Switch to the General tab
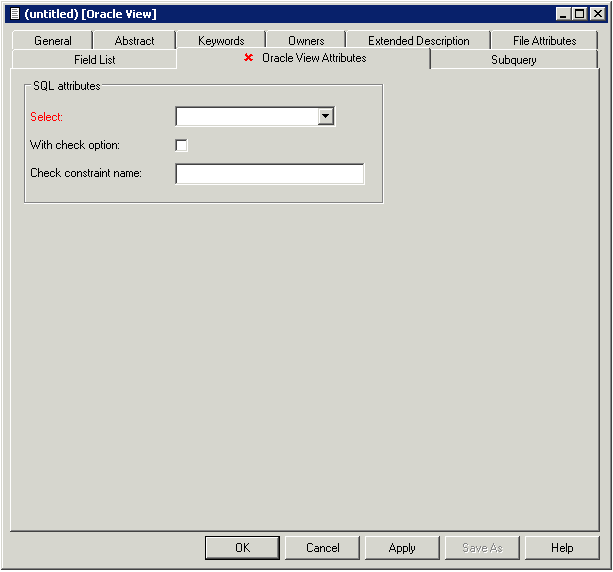The height and width of the screenshot is (572, 613). (53, 41)
